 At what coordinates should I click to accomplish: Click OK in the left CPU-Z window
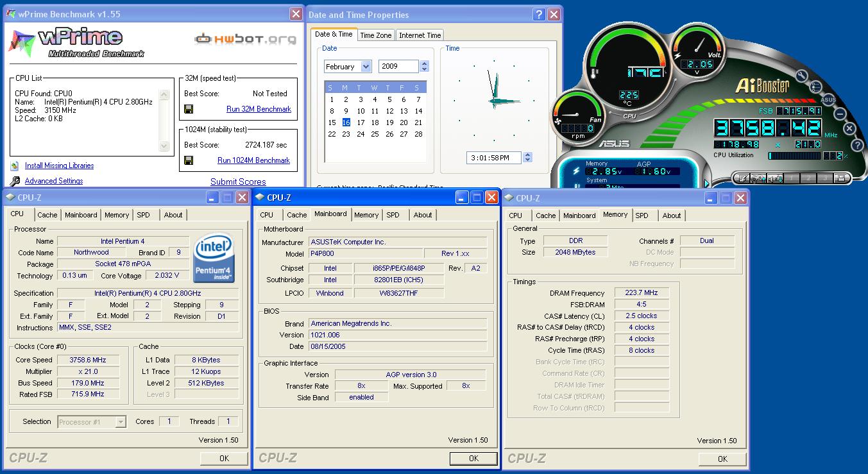(224, 458)
